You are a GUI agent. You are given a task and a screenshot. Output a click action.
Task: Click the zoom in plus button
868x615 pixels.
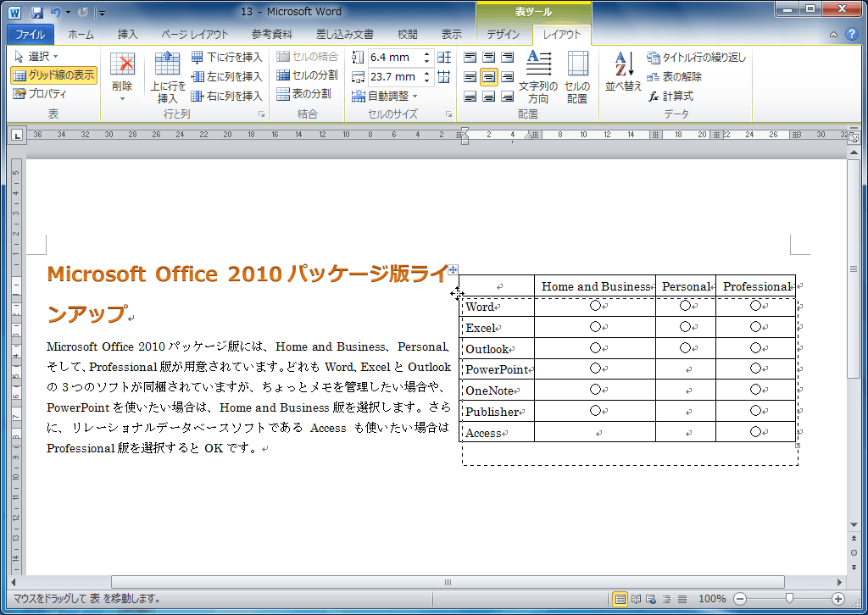click(x=838, y=599)
